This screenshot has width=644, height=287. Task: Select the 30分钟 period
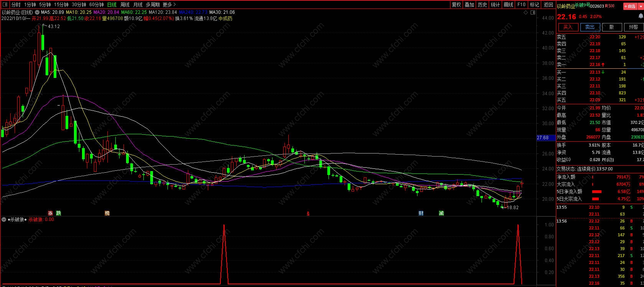[79, 5]
